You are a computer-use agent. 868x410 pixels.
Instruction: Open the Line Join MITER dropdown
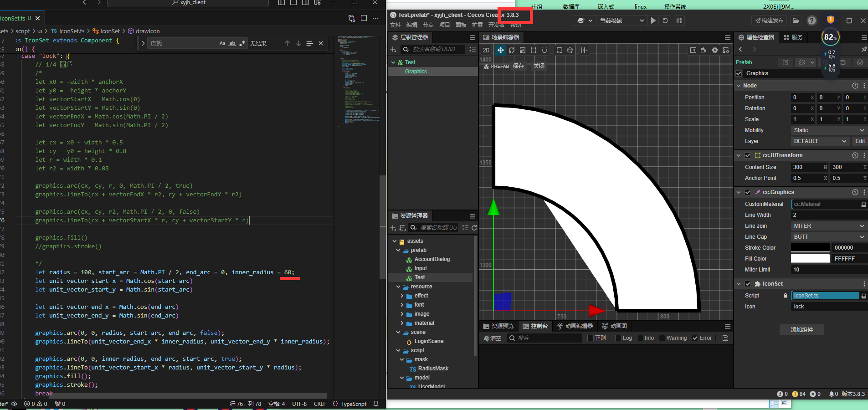(x=828, y=226)
